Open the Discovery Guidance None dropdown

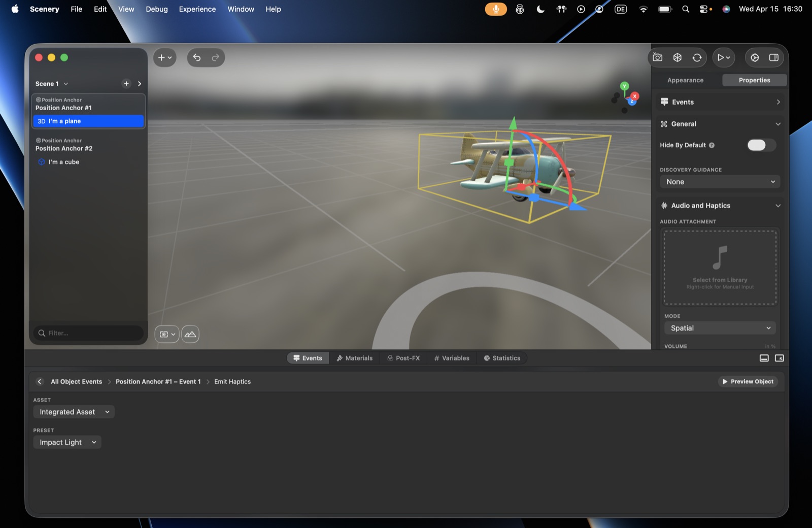pos(720,182)
